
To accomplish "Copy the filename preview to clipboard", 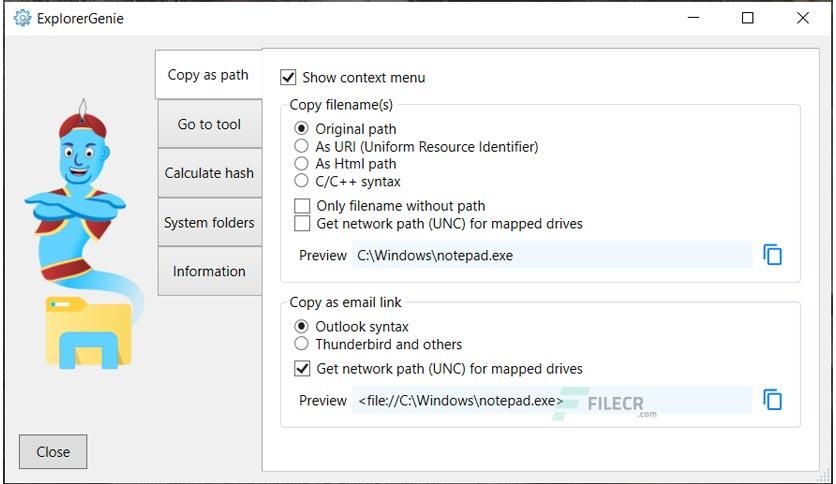I will click(x=772, y=255).
